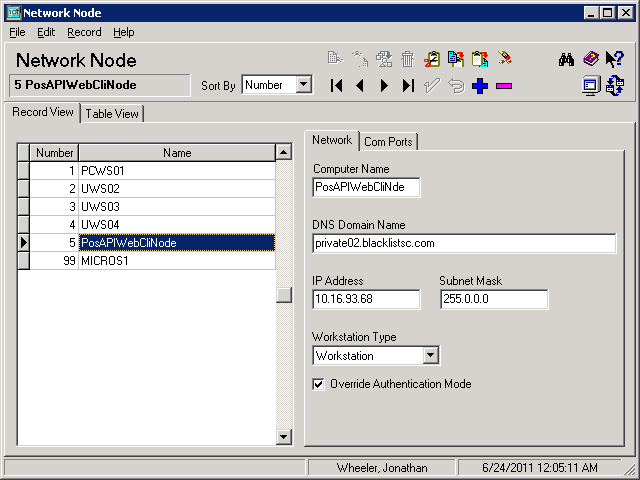This screenshot has width=640, height=480.
Task: Click the trash can delete icon
Action: click(407, 59)
